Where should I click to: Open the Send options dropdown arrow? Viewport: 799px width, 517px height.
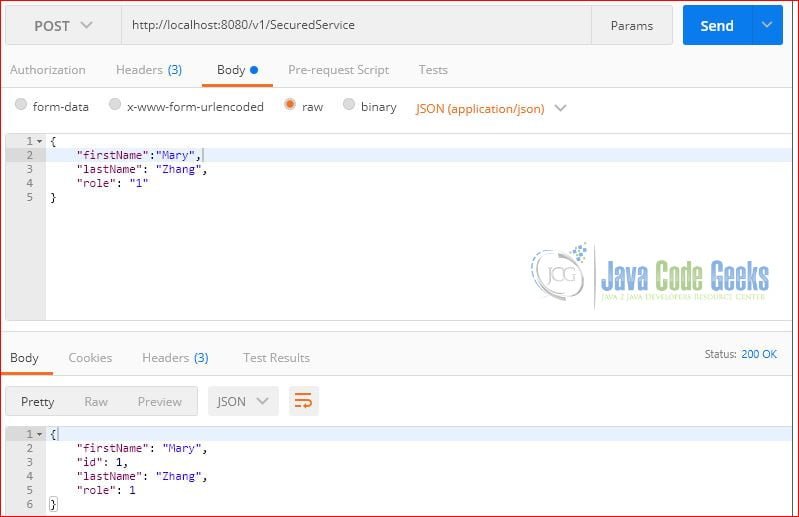click(x=767, y=25)
